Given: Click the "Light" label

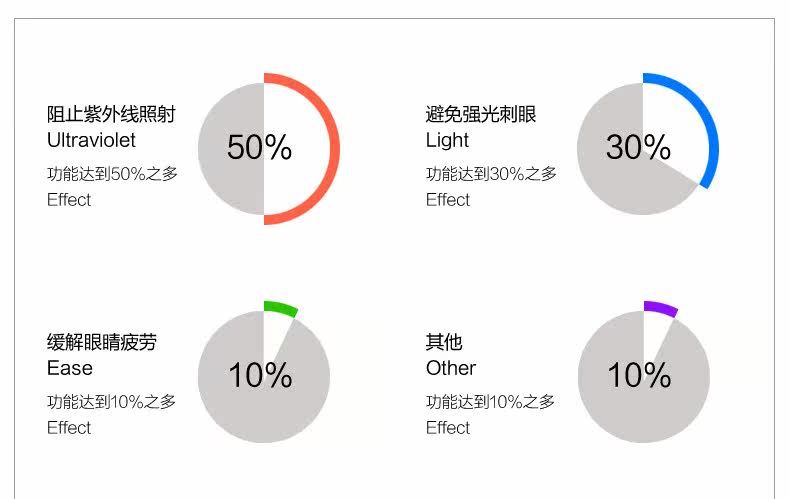Looking at the screenshot, I should (447, 141).
